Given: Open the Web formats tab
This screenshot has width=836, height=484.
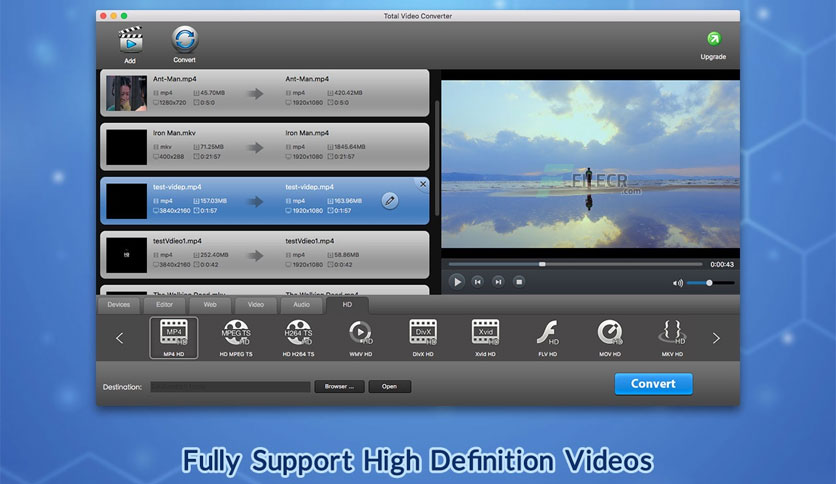Looking at the screenshot, I should pyautogui.click(x=210, y=305).
